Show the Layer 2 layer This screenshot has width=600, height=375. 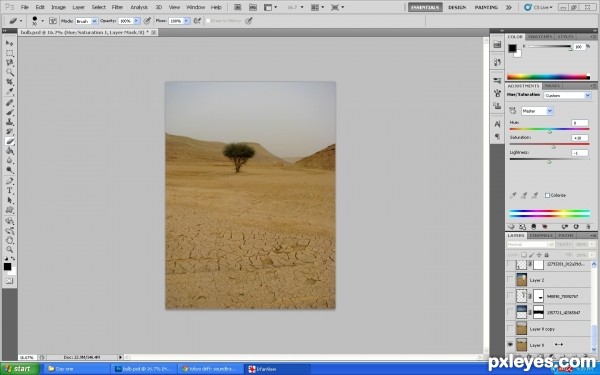pyautogui.click(x=510, y=280)
